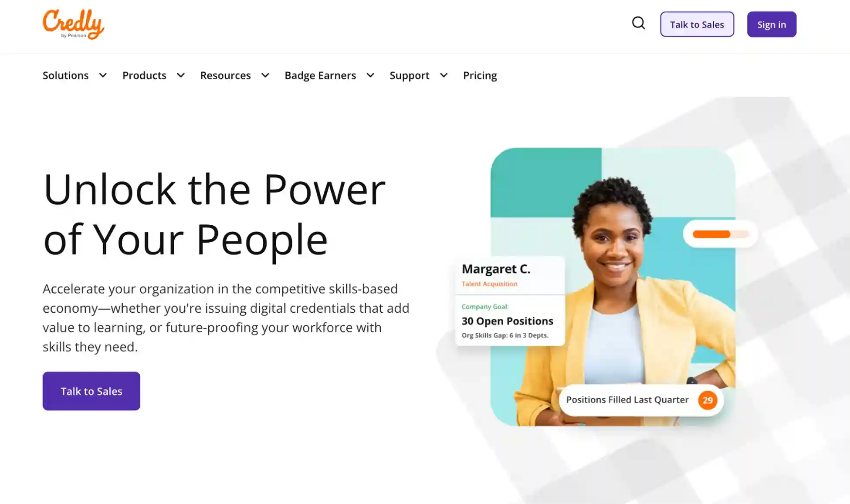This screenshot has width=850, height=504.
Task: Click the woman's hero photo
Action: [613, 287]
